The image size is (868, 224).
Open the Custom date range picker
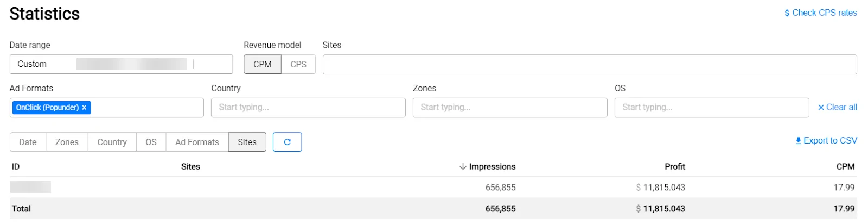point(121,64)
